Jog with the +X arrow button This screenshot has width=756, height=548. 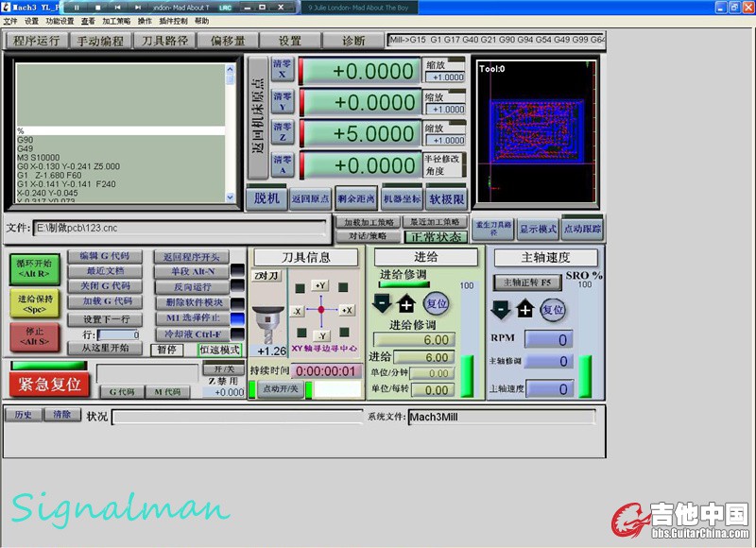click(x=347, y=310)
